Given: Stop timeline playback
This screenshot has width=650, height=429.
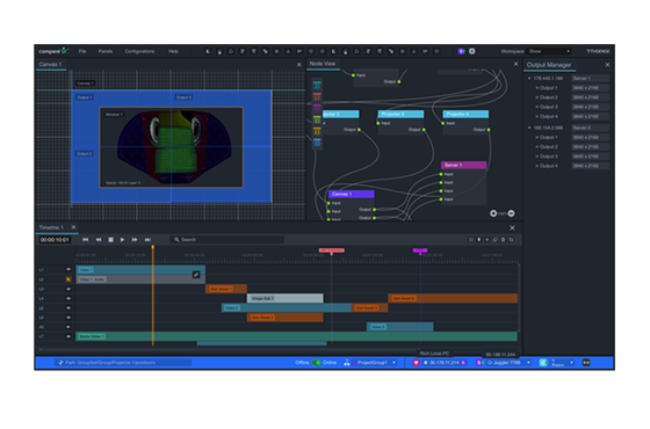Looking at the screenshot, I should [x=111, y=240].
